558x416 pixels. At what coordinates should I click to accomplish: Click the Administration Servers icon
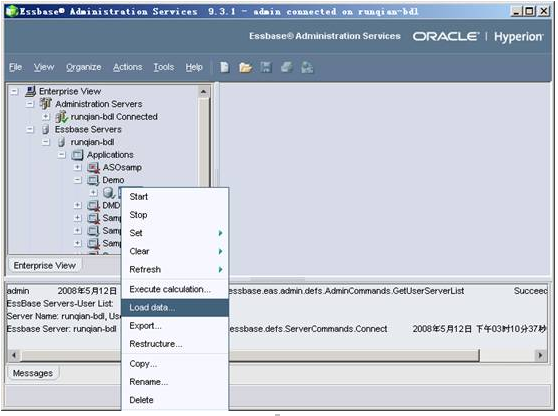(45, 104)
